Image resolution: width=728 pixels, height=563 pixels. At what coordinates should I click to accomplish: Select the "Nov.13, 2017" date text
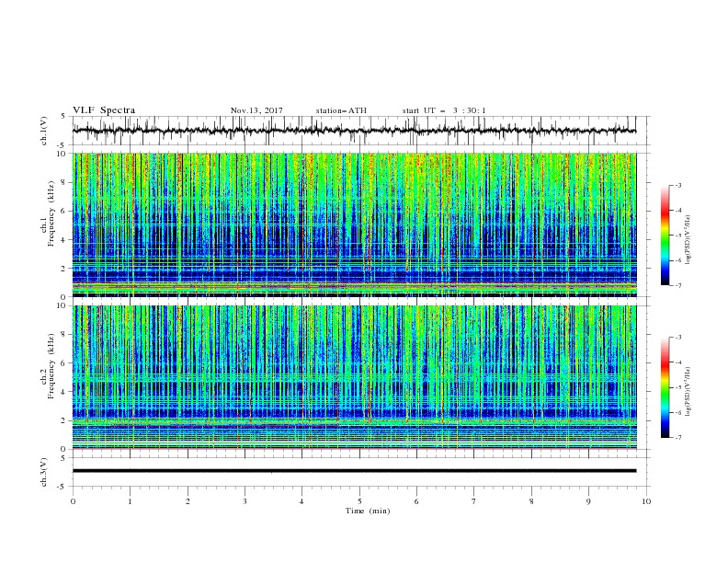tap(256, 110)
